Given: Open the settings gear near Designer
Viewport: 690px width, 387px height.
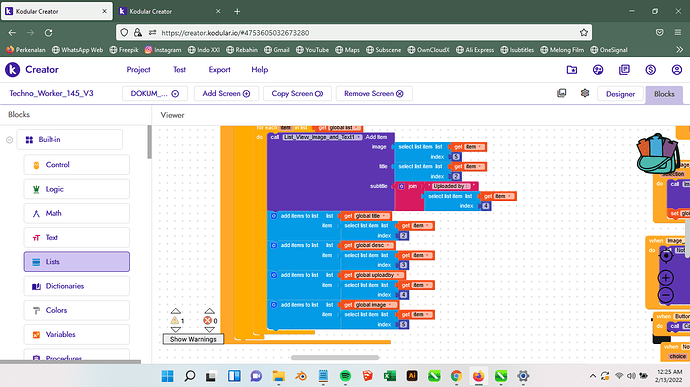Looking at the screenshot, I should point(585,93).
